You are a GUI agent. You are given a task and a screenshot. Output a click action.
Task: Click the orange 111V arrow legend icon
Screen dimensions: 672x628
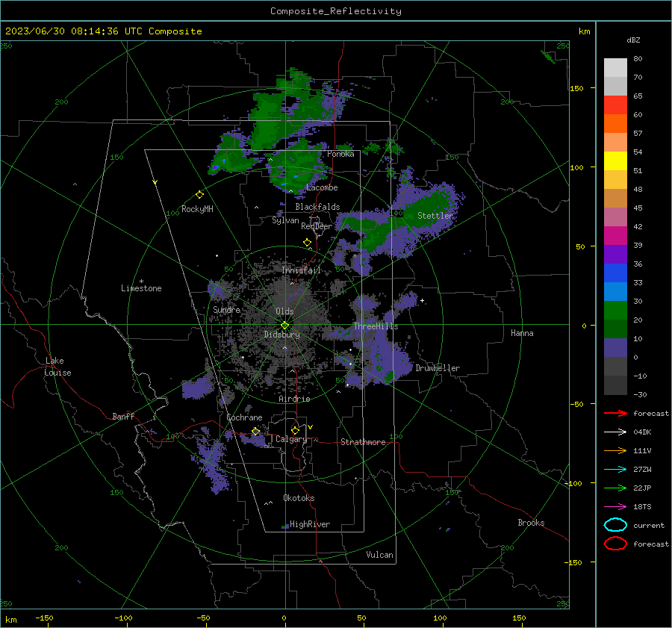pos(615,450)
